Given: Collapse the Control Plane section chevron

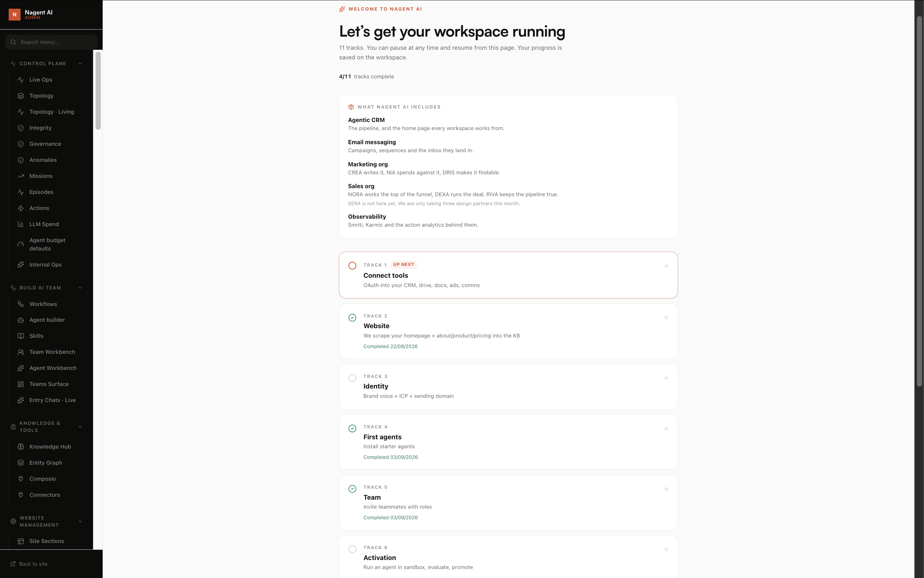Looking at the screenshot, I should [80, 64].
